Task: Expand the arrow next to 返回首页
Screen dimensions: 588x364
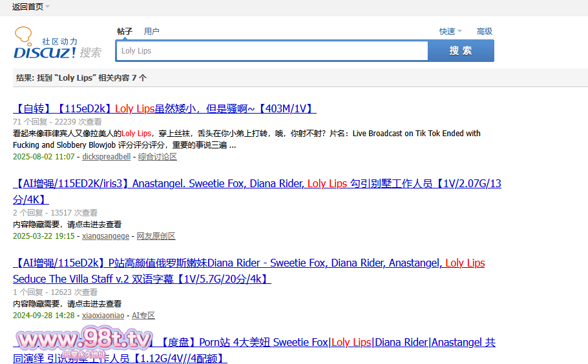Action: click(48, 7)
